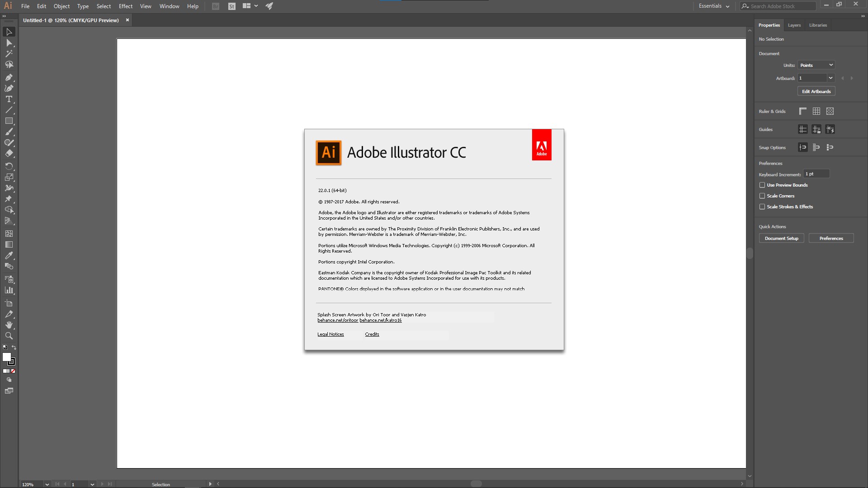Switch to the Layers tab
Image resolution: width=868 pixels, height=488 pixels.
tap(794, 25)
